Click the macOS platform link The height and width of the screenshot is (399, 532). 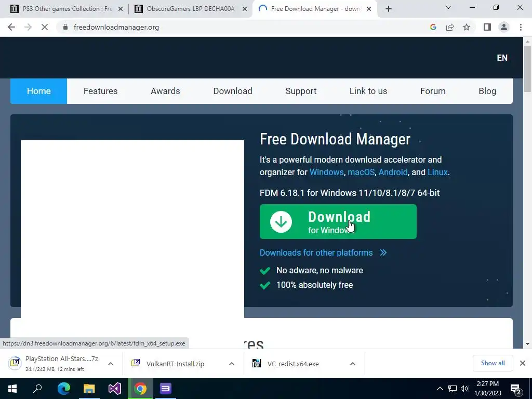tap(361, 172)
